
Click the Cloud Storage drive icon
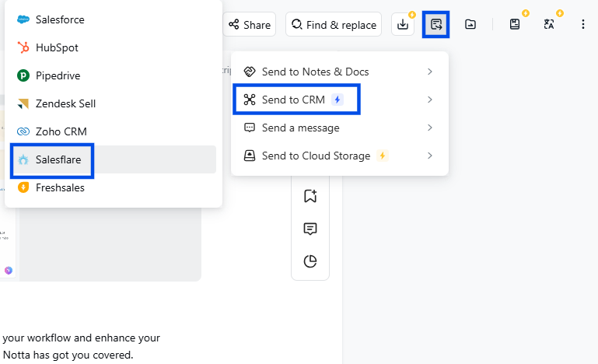(250, 156)
